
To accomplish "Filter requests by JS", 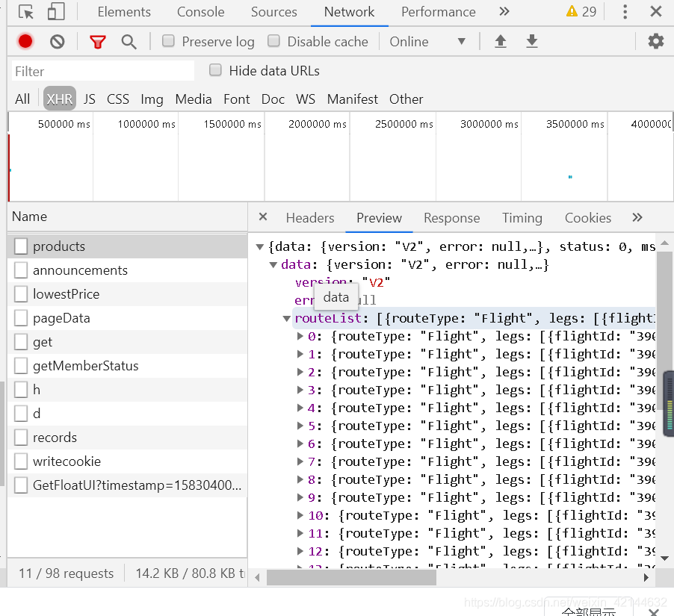I will [90, 99].
